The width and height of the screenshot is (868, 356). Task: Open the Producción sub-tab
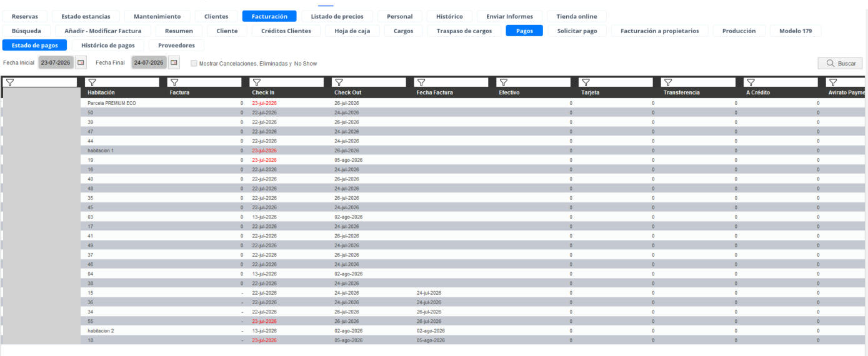coord(739,31)
